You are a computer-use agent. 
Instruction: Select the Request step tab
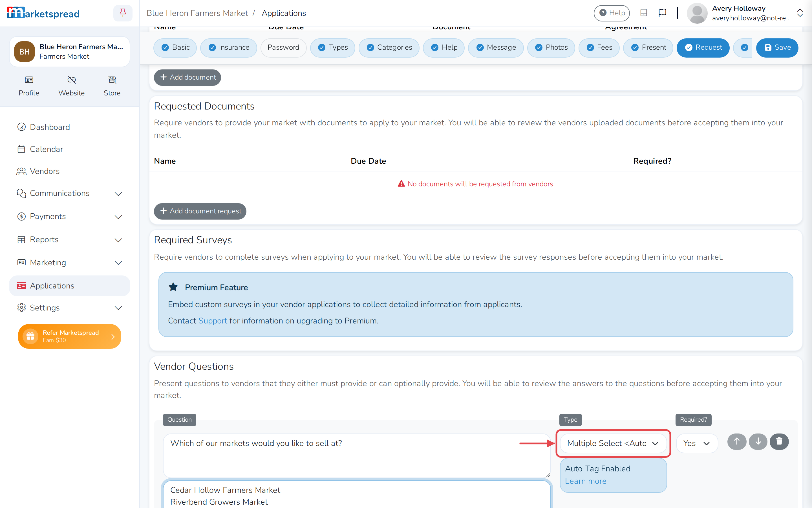coord(703,48)
